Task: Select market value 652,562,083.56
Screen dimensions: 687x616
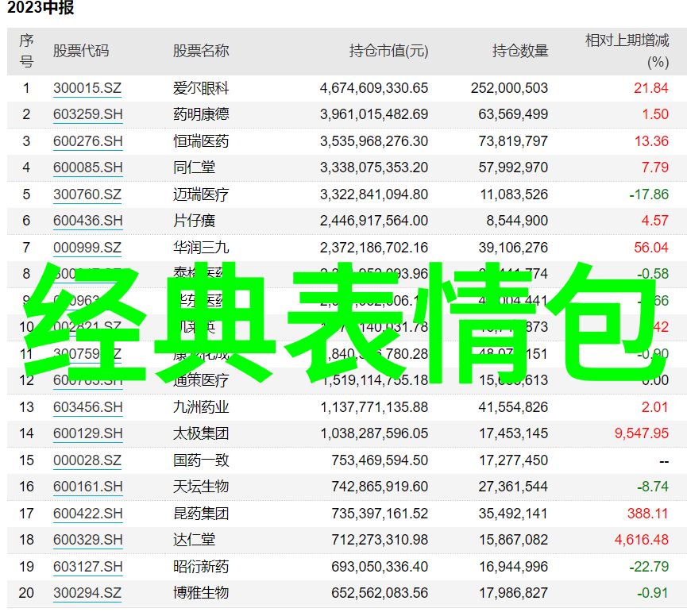Action: pyautogui.click(x=380, y=593)
